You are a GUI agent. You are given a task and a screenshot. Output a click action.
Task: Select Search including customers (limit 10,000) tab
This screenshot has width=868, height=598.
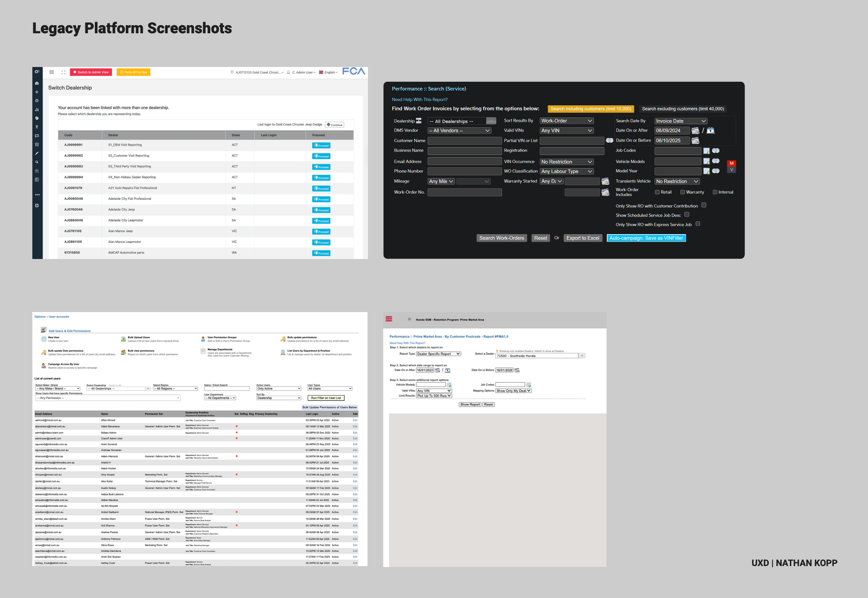pyautogui.click(x=591, y=109)
